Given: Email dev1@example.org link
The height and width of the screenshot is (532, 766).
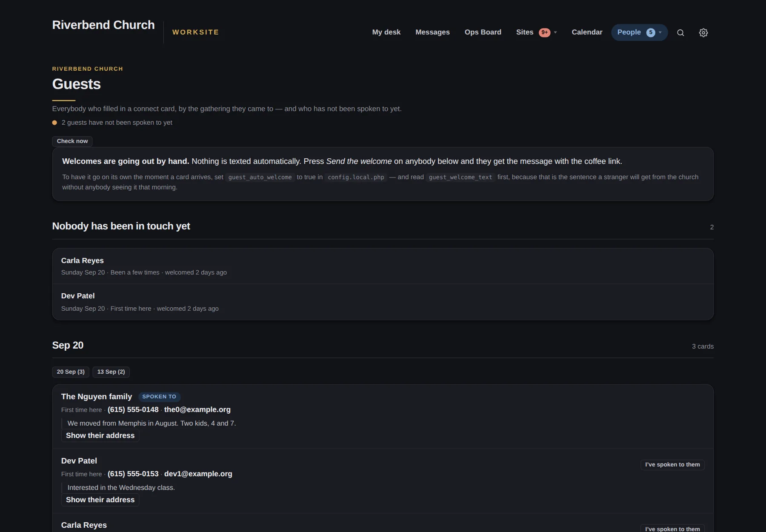Looking at the screenshot, I should tap(198, 474).
